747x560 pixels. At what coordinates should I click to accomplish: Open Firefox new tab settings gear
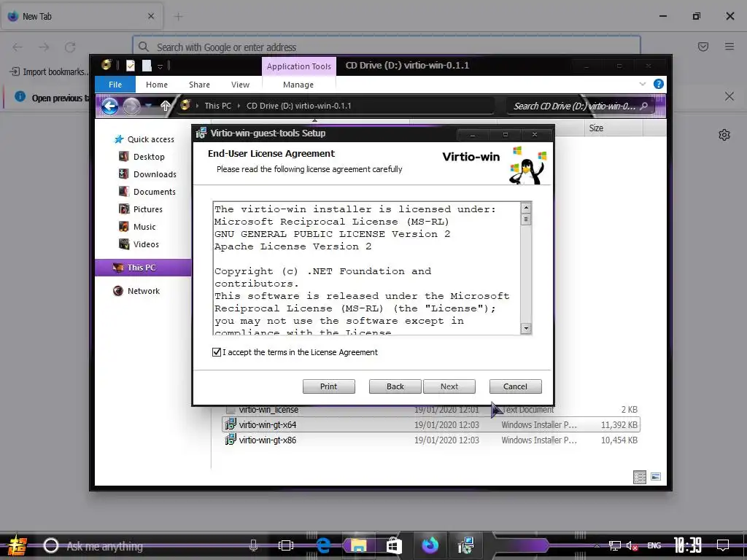click(724, 135)
